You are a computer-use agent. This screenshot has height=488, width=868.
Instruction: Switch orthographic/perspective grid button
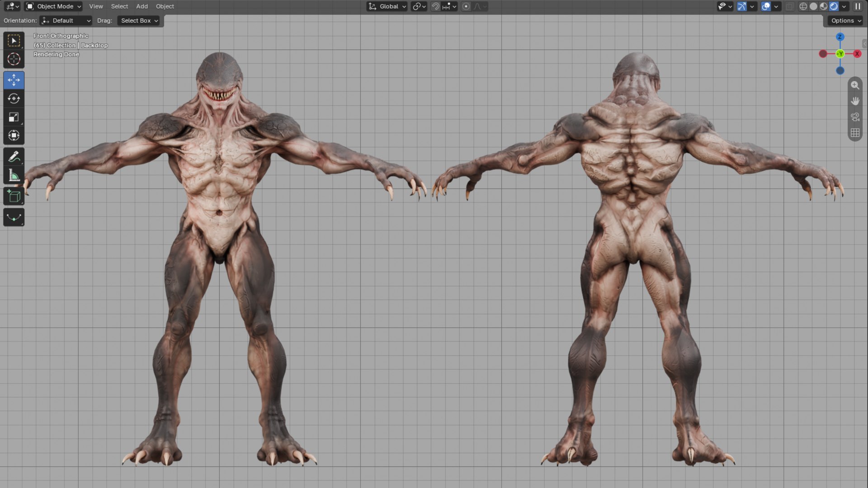(855, 133)
